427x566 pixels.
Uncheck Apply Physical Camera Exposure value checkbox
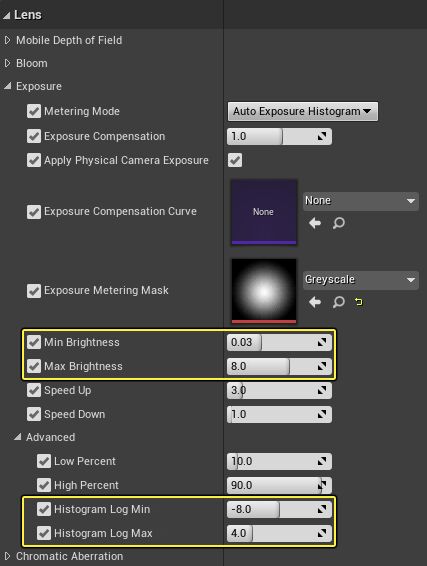pyautogui.click(x=235, y=160)
